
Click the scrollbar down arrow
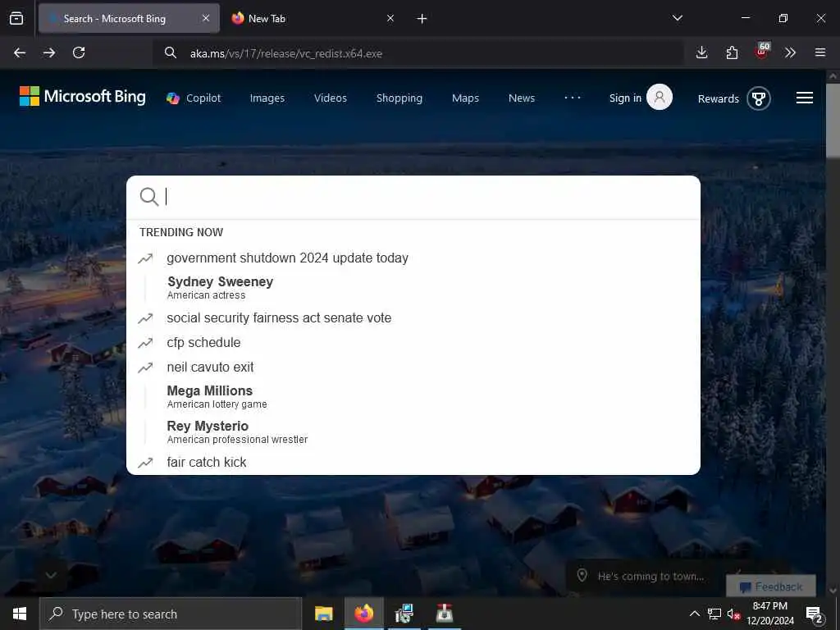833,591
